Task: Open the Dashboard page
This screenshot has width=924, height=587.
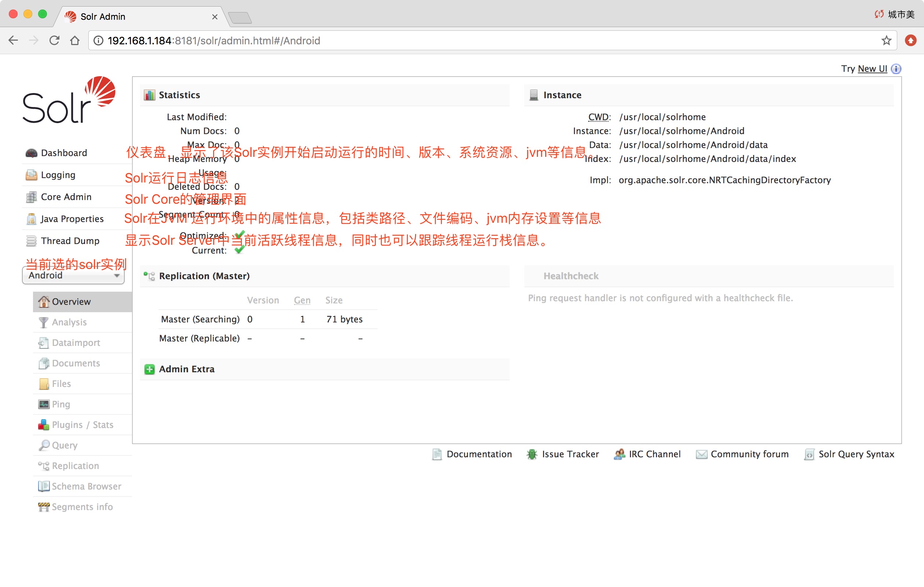Action: tap(64, 152)
